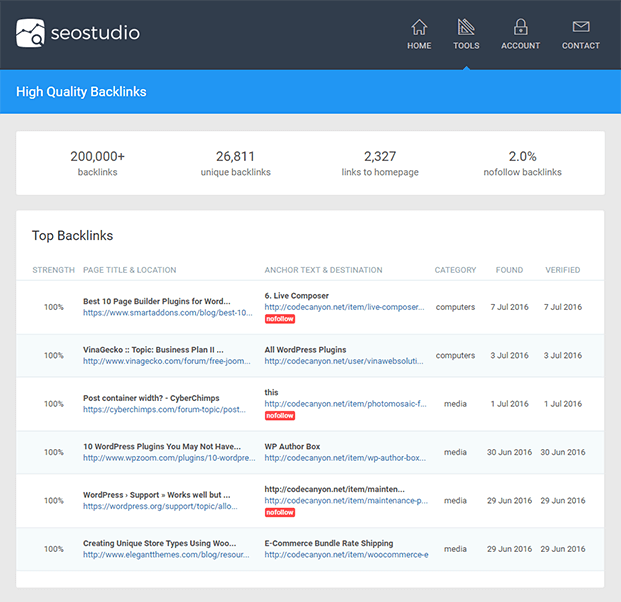Open the codecanyon live-composer link
The image size is (621, 602).
(x=344, y=307)
